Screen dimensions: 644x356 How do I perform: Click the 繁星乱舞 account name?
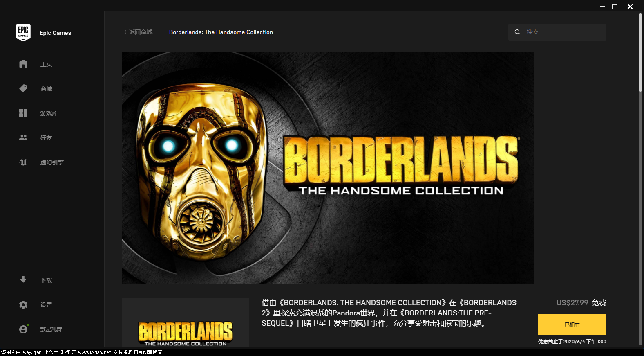[51, 329]
